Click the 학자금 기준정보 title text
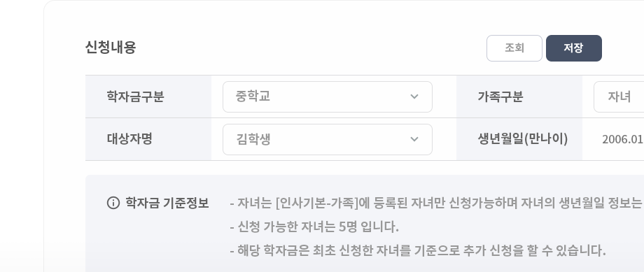The width and height of the screenshot is (644, 272). tap(167, 203)
